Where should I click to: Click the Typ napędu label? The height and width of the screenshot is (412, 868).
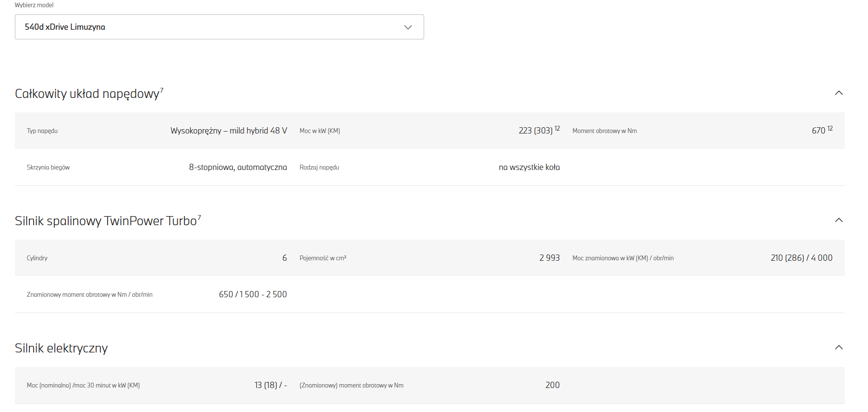42,131
